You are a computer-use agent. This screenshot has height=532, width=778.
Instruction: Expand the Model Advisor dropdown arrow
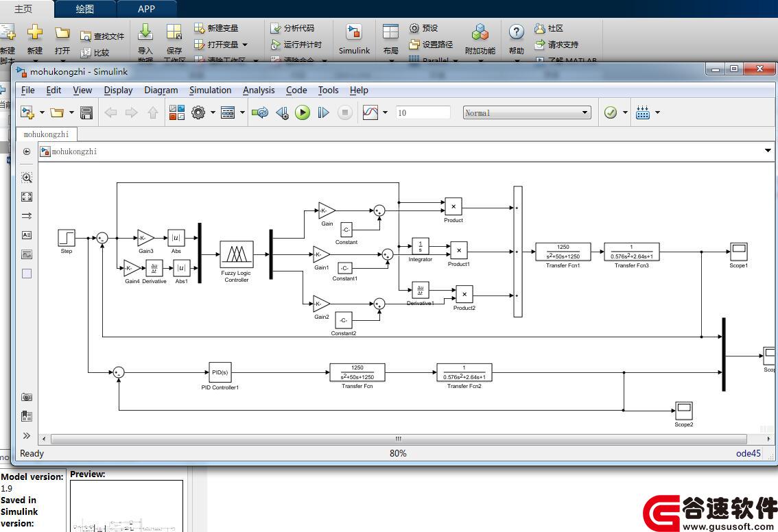pos(625,112)
